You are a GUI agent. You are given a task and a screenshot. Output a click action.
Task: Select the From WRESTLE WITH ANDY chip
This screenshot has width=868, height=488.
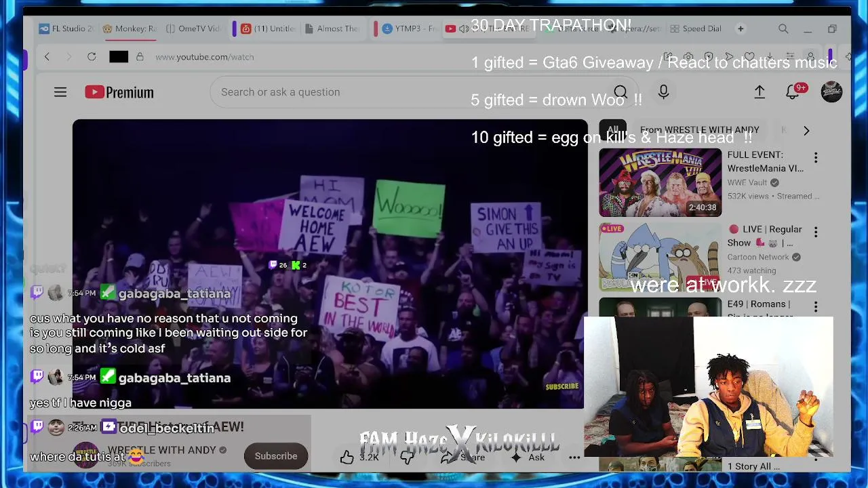700,130
